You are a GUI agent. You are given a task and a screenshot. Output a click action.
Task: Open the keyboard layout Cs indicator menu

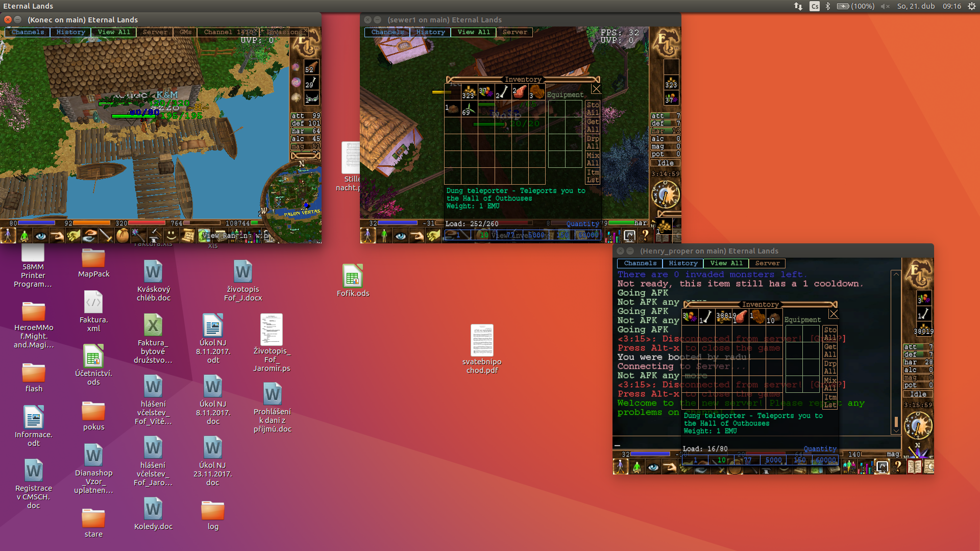point(815,6)
